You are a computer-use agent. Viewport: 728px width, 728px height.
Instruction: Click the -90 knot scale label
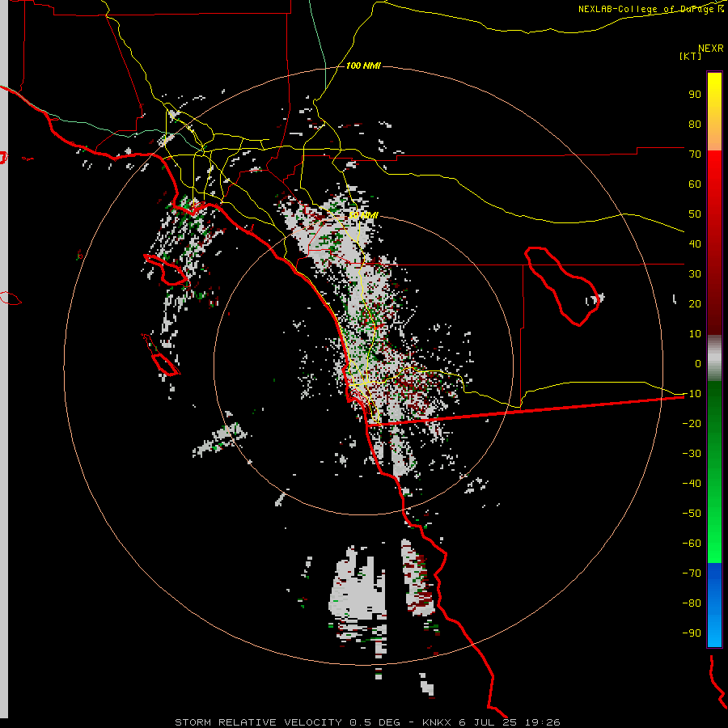tap(692, 633)
